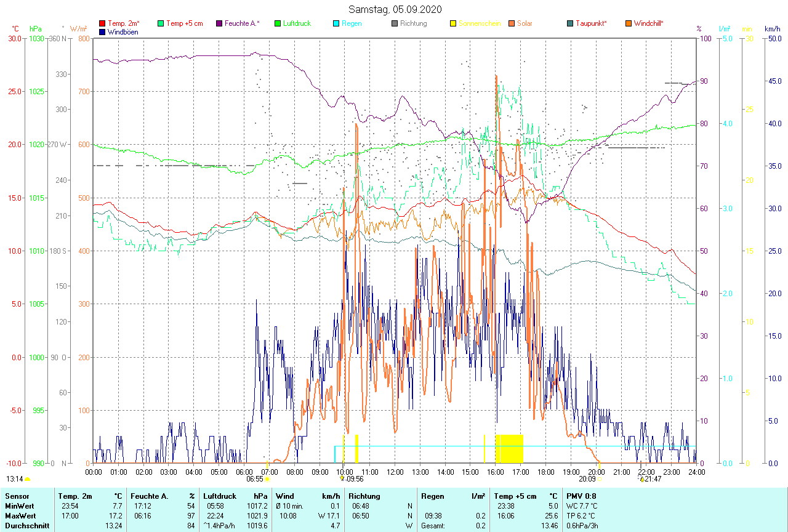This screenshot has height=532, width=788.
Task: Click the purple Feuchte A. legend swatch
Action: tap(219, 24)
